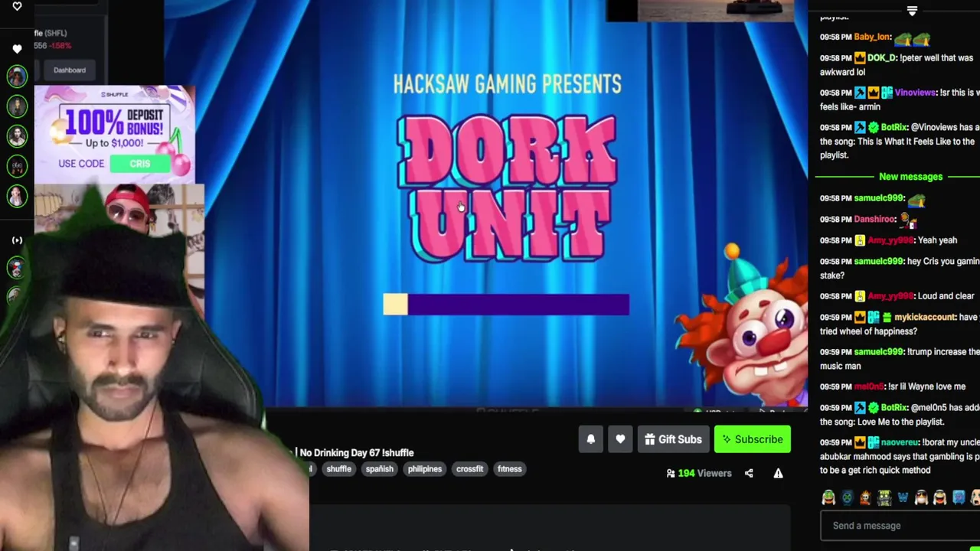Click the "No Drinking Day 67 !shuffle" title
The image size is (980, 551).
356,453
